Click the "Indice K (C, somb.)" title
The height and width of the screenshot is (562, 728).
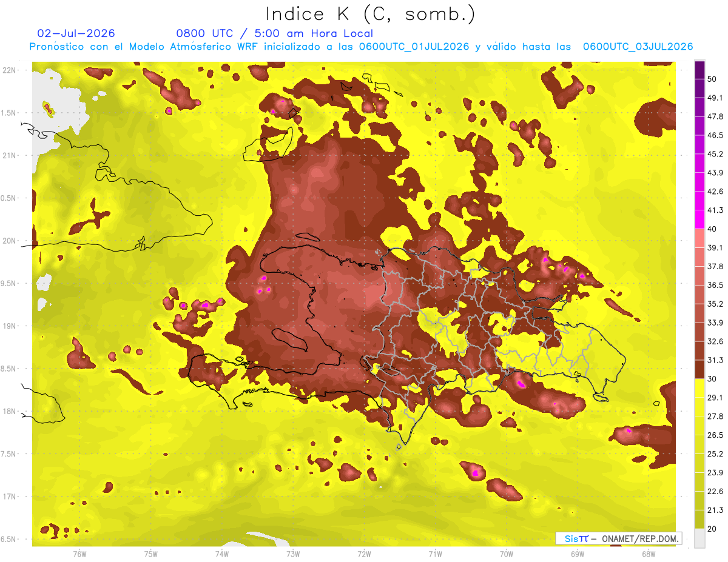tap(370, 14)
